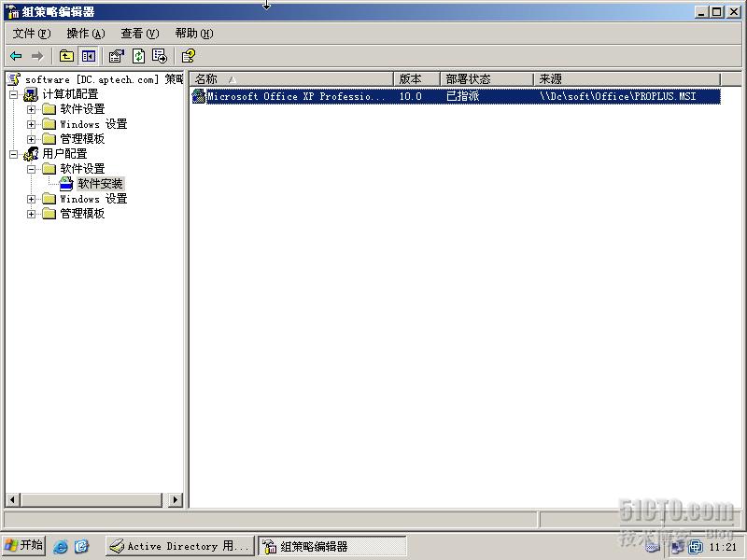Expand 管理模板 under 用户配置
Screen dimensions: 747x560
32,214
